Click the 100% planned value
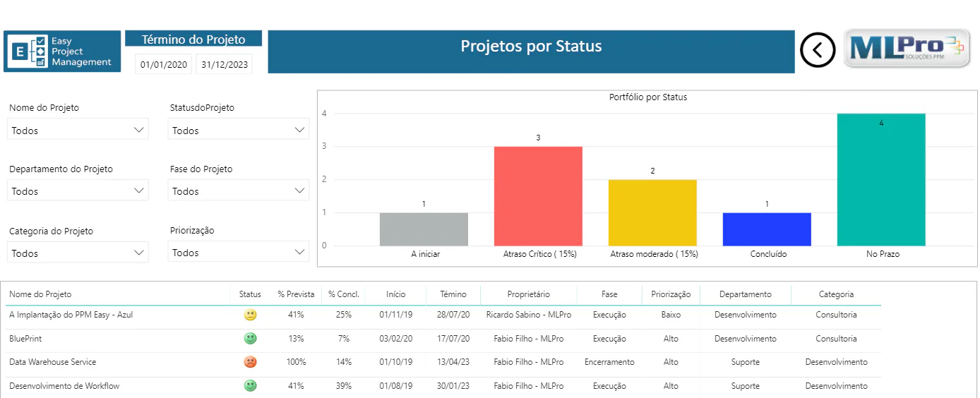The height and width of the screenshot is (398, 980). 296,362
